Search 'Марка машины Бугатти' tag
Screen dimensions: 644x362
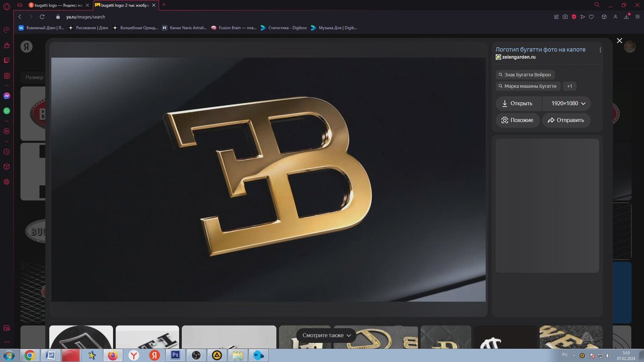[x=528, y=86]
